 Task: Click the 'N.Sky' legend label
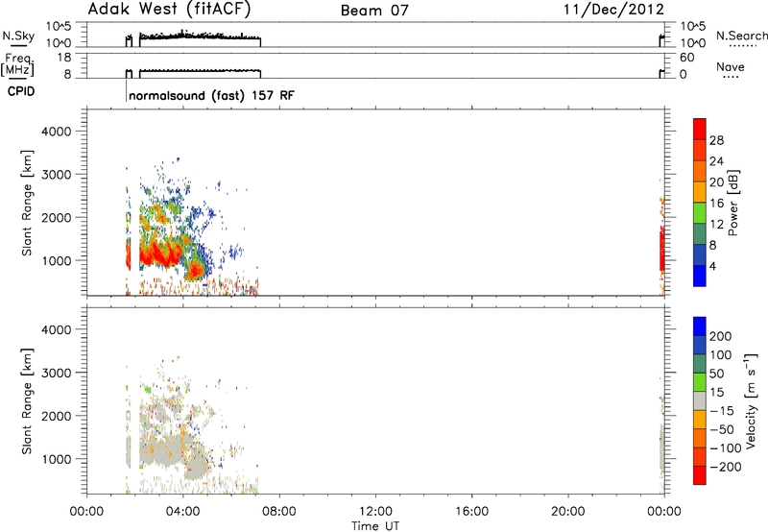(x=18, y=36)
